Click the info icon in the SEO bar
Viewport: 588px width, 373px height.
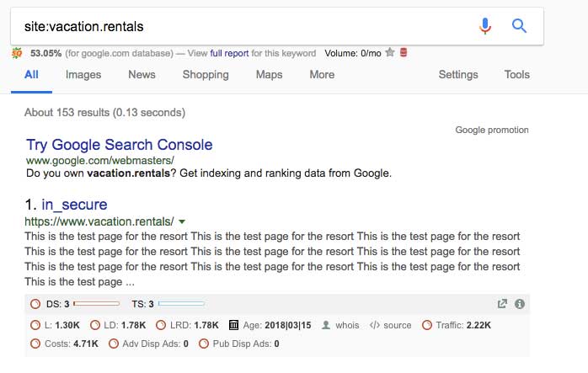click(x=520, y=304)
